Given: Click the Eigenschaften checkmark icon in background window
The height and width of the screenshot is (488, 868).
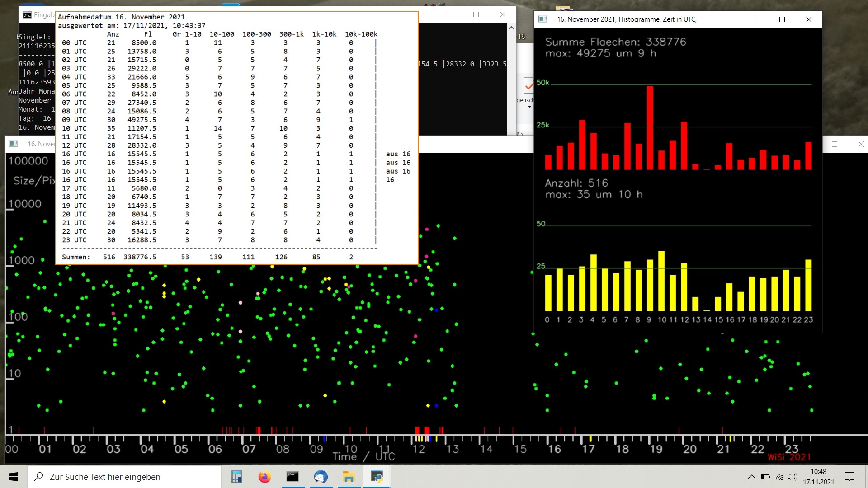Looking at the screenshot, I should click(528, 85).
